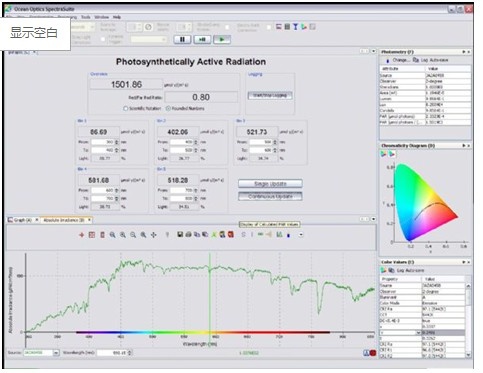This screenshot has height=373, width=483.
Task: Click the Single Update button
Action: click(x=270, y=184)
